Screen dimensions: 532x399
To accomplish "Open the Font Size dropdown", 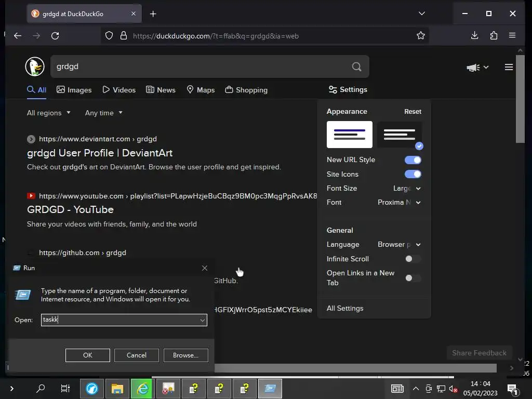I will click(407, 188).
